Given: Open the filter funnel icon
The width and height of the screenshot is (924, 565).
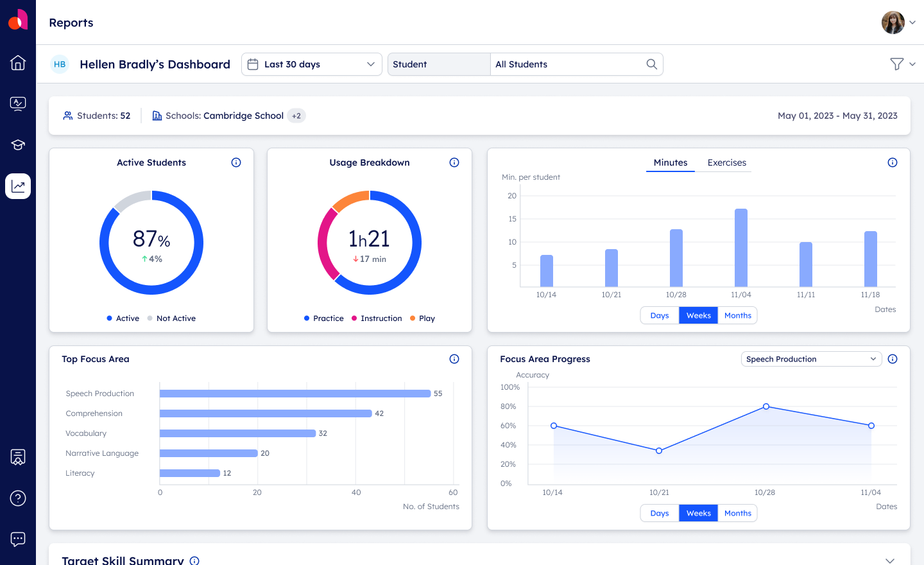Looking at the screenshot, I should [897, 64].
